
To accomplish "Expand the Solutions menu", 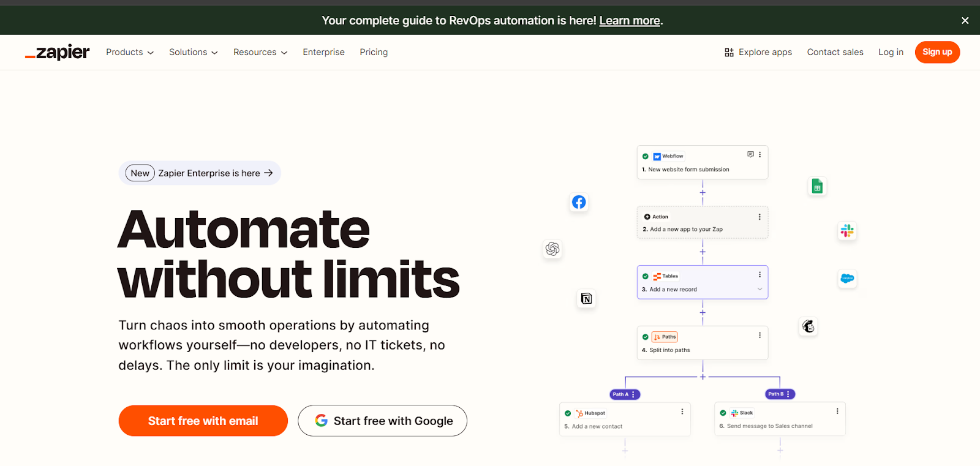I will pyautogui.click(x=194, y=53).
